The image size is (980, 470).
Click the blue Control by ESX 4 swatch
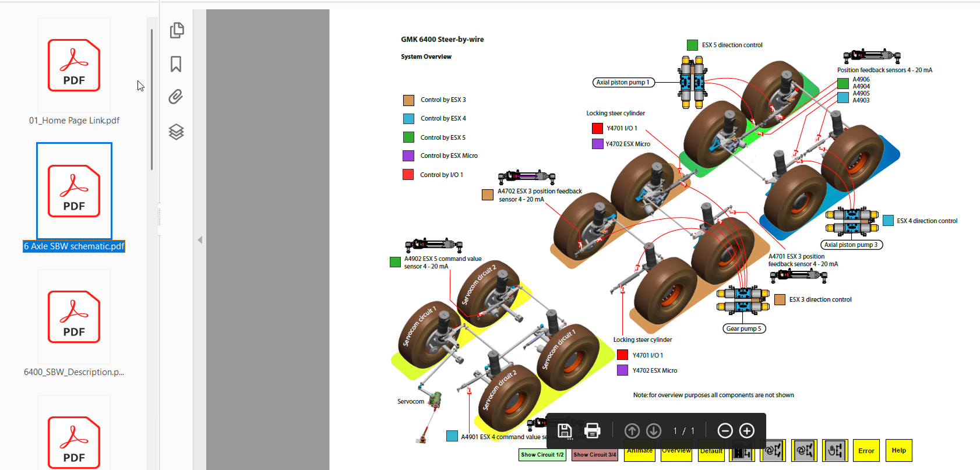click(408, 119)
